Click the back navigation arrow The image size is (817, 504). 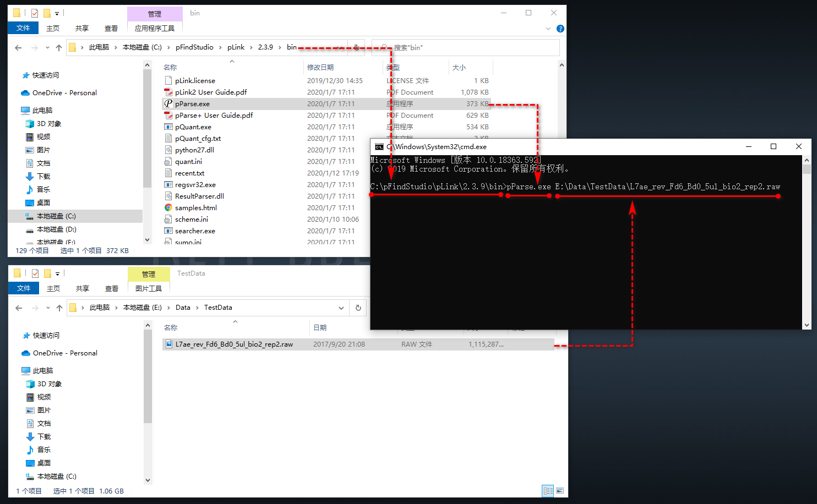18,47
